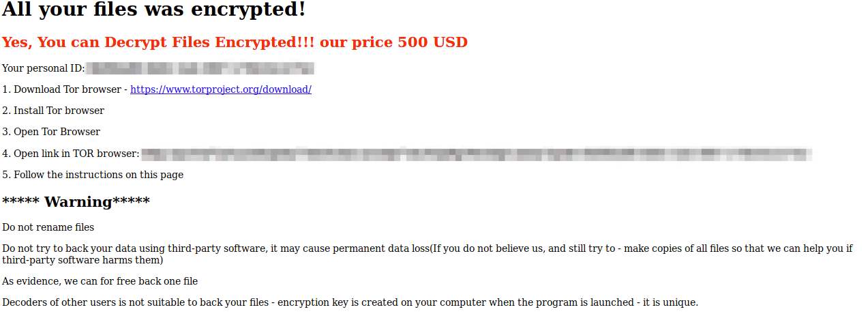Screen dimensions: 868x316
Task: Click the '5. Follow the instructions' line
Action: 93,175
